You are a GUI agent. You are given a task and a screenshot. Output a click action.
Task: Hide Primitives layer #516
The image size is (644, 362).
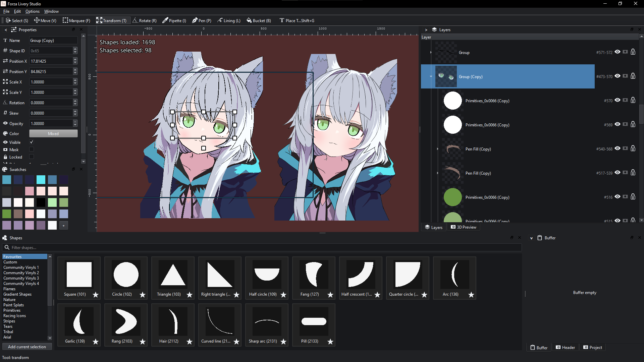click(618, 197)
